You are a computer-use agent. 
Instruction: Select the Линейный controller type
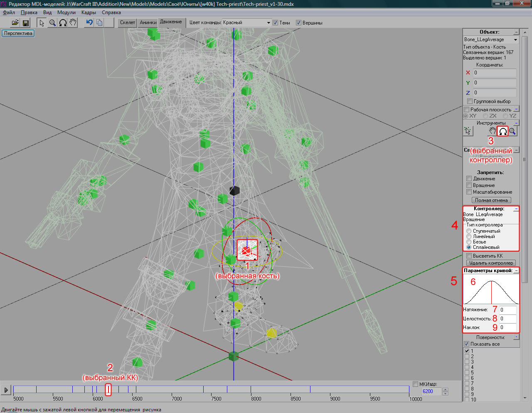[469, 236]
